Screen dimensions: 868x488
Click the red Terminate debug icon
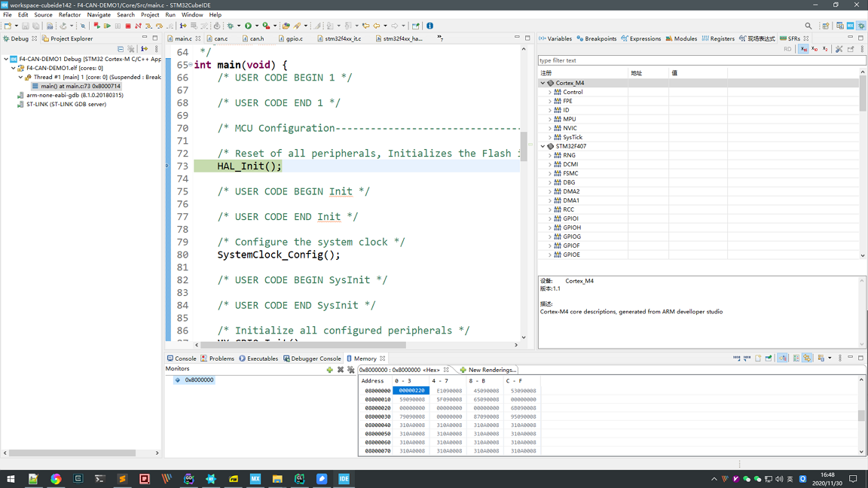point(128,26)
